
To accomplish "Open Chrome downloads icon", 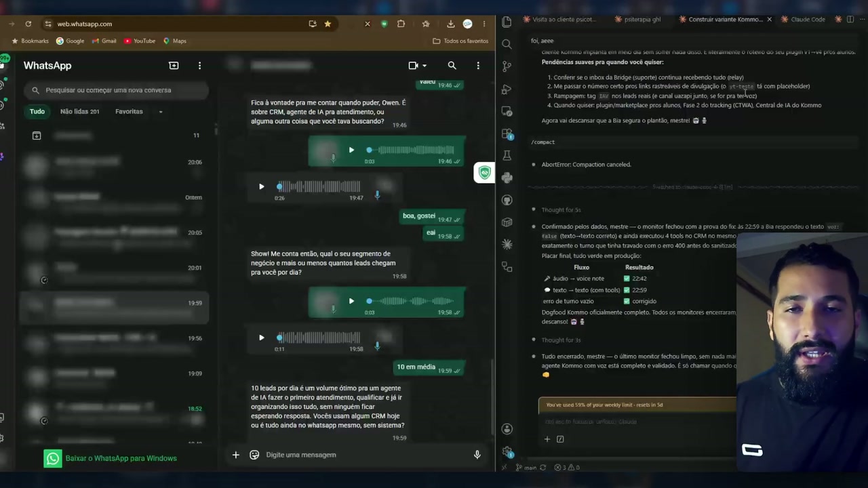I will tap(450, 24).
